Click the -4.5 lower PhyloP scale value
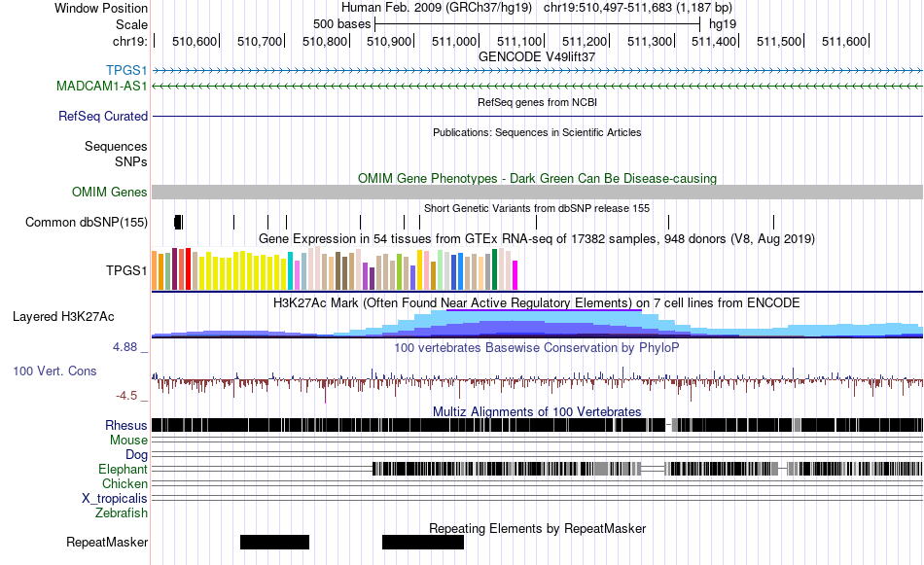Screen dimensions: 924x565 click(x=126, y=396)
